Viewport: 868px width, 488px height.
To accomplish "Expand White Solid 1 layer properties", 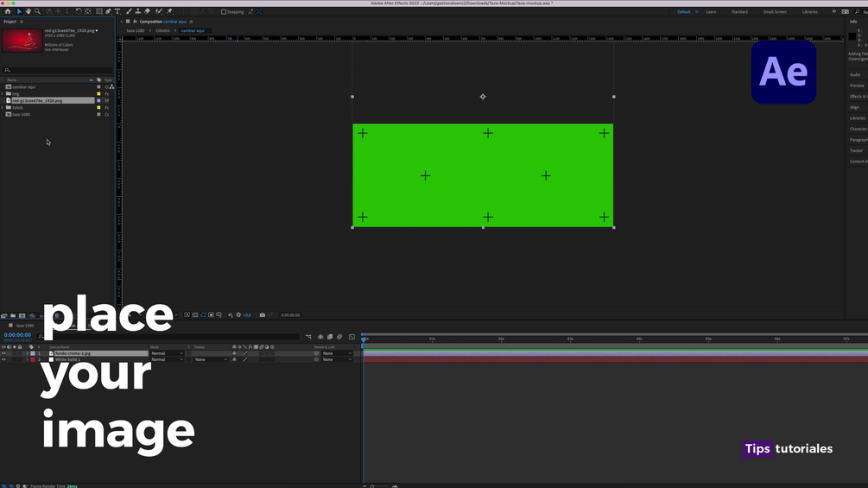I will pyautogui.click(x=27, y=359).
